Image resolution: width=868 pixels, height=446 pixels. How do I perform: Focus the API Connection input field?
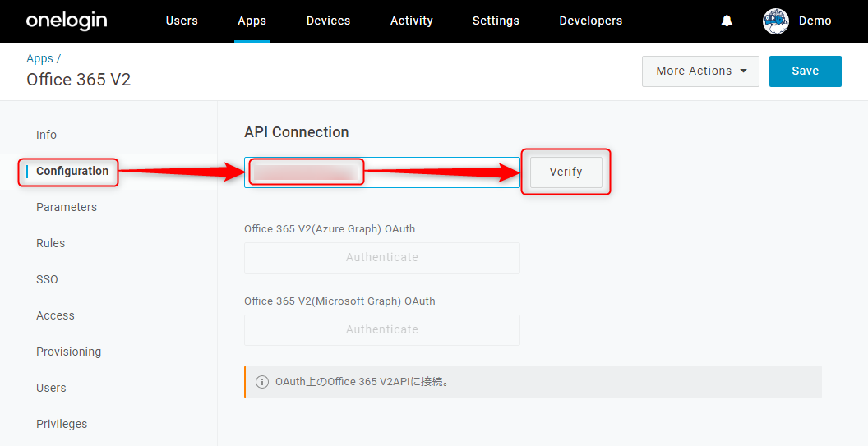tap(382, 172)
